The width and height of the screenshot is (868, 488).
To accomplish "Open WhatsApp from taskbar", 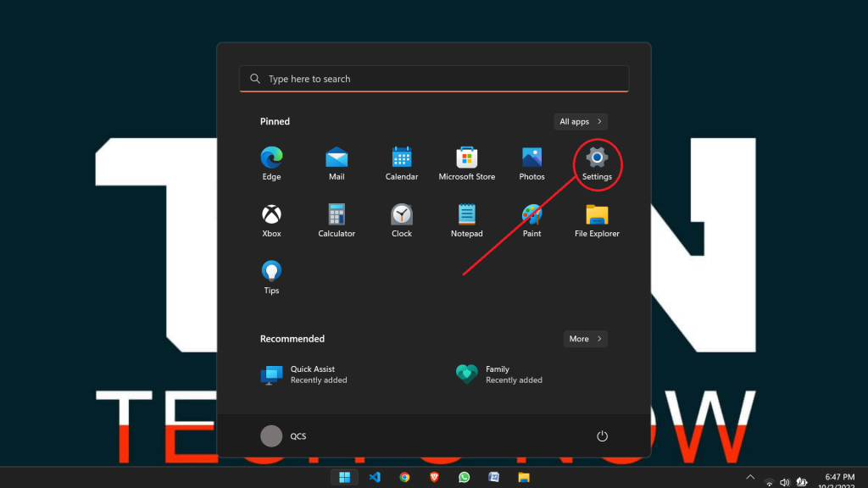I will coord(464,477).
